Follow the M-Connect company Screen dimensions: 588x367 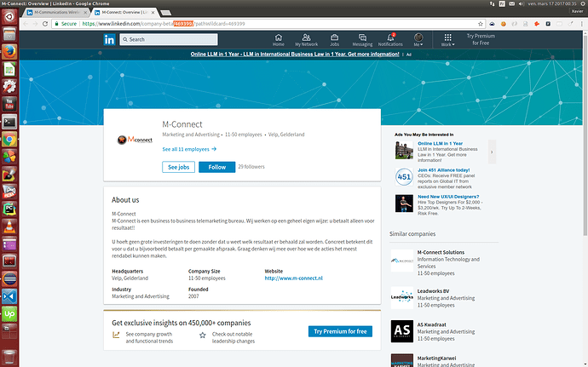pos(217,167)
